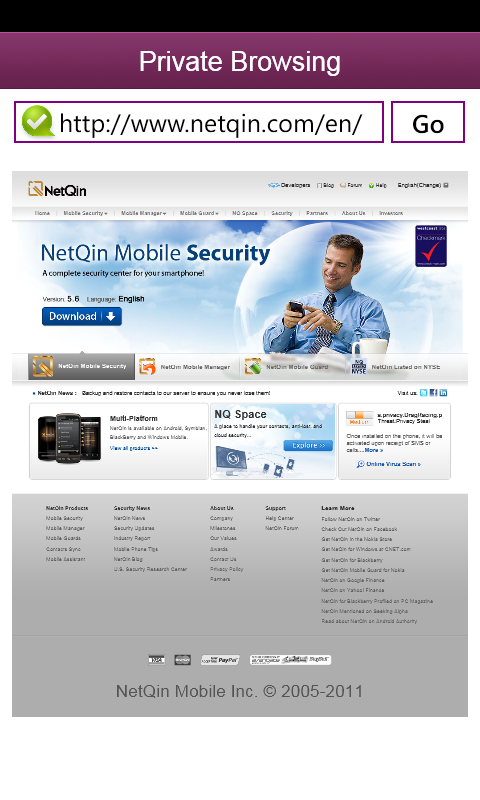Open the Facebook icon next to Visit us
Viewport: 480px width, 800px height.
click(x=434, y=393)
